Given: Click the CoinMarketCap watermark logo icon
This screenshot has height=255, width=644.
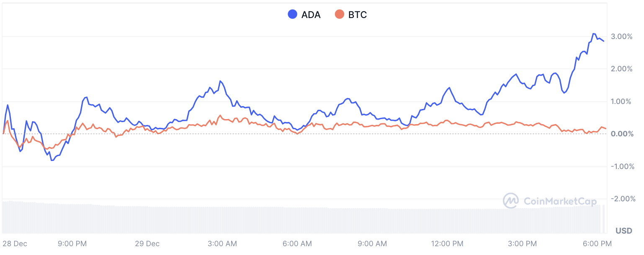Looking at the screenshot, I should tap(511, 201).
